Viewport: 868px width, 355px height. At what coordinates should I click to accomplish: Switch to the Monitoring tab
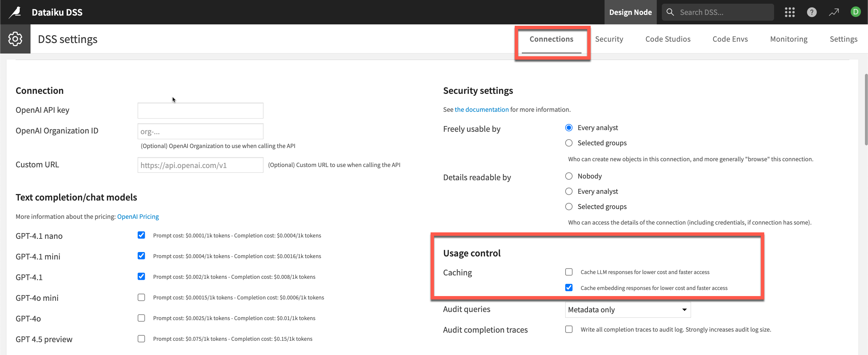(789, 39)
